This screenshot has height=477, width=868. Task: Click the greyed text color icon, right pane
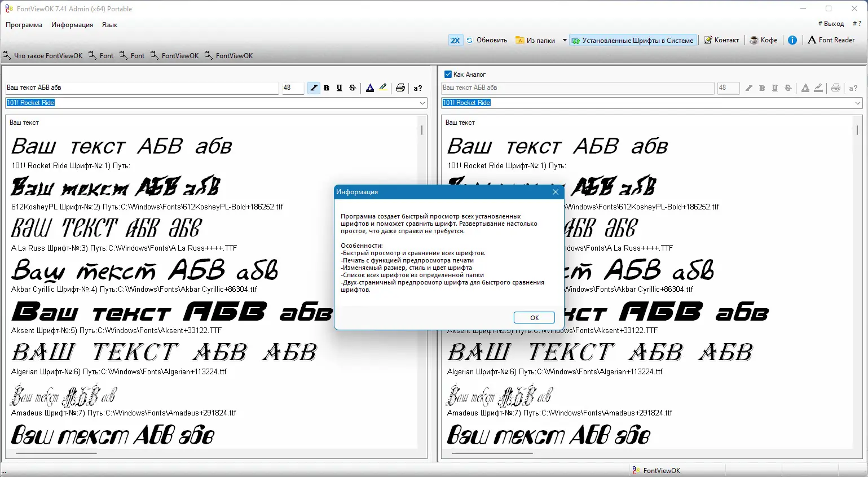(805, 88)
